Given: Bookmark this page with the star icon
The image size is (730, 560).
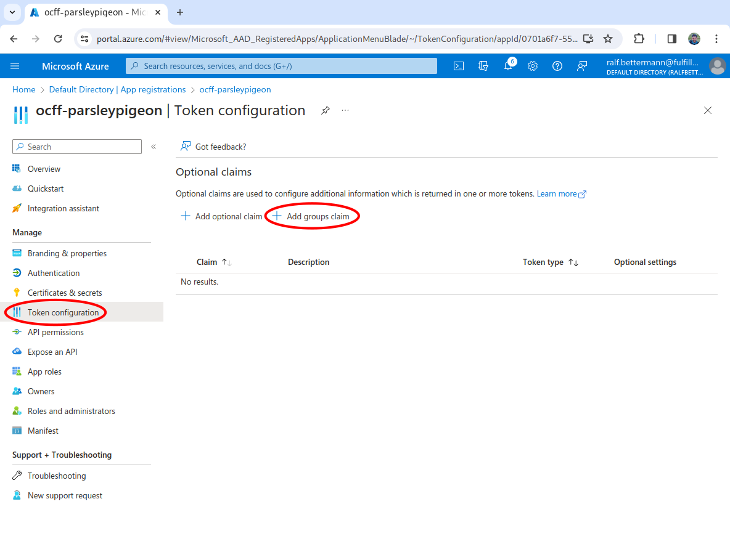Looking at the screenshot, I should pyautogui.click(x=607, y=39).
